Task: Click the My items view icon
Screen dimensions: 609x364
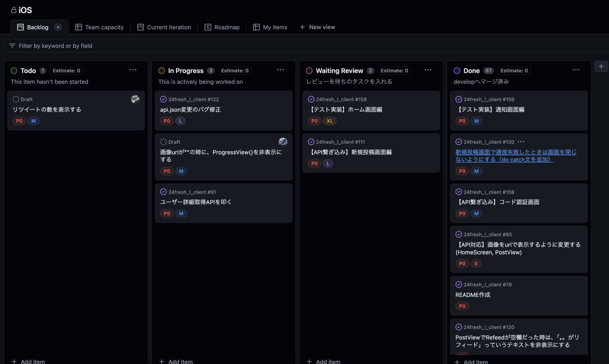Action: 256,27
